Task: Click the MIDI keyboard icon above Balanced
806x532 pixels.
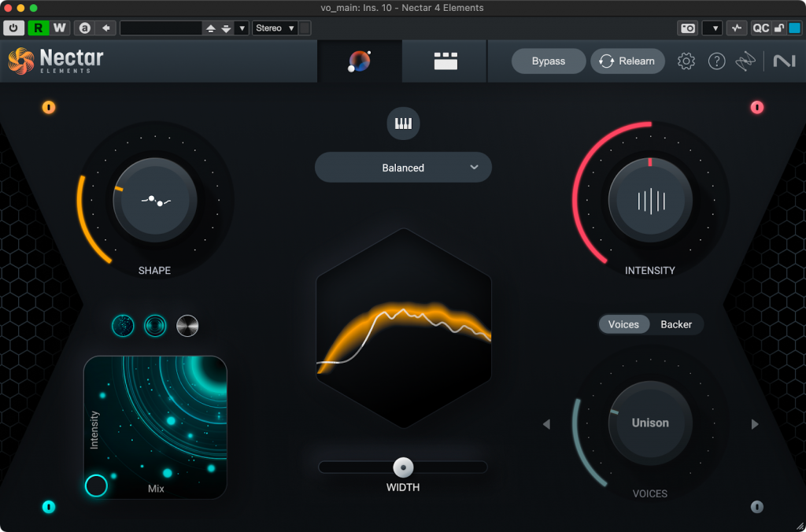Action: (403, 124)
